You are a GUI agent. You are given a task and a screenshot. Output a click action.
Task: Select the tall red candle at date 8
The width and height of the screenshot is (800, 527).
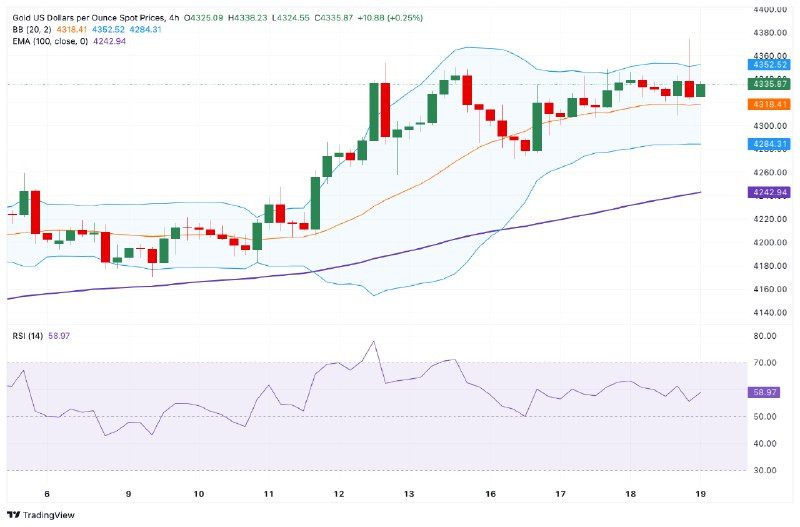pos(35,212)
